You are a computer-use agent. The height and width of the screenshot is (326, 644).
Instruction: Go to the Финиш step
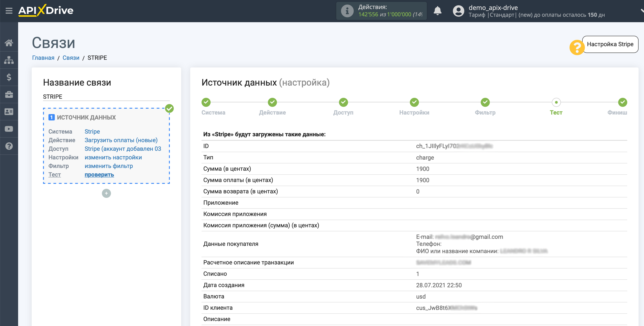pyautogui.click(x=623, y=102)
